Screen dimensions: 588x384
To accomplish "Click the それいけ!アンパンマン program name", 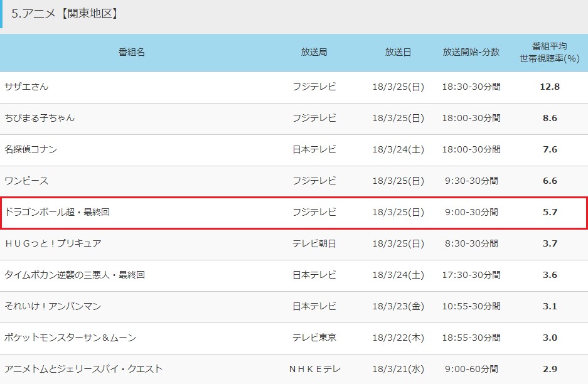I will point(53,306).
